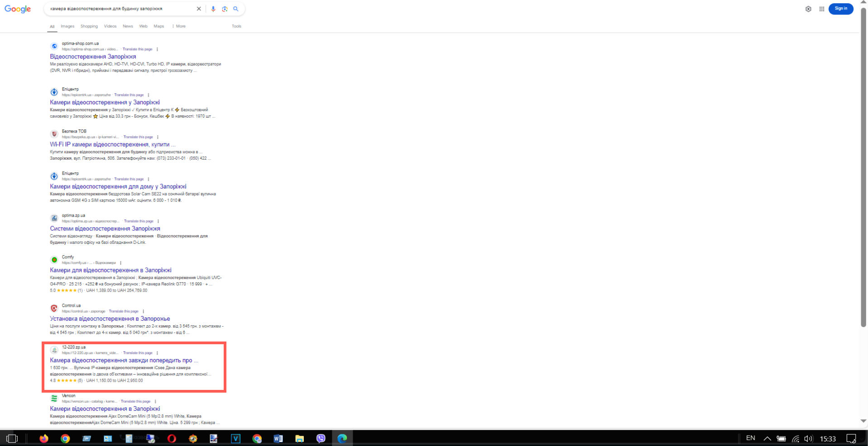Viewport: 868px width, 446px height.
Task: Switch to Microsoft Edge in the taskbar
Action: pyautogui.click(x=342, y=438)
